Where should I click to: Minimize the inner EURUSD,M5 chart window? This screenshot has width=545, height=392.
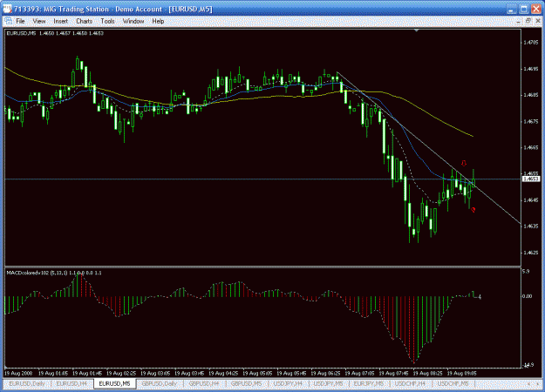519,21
